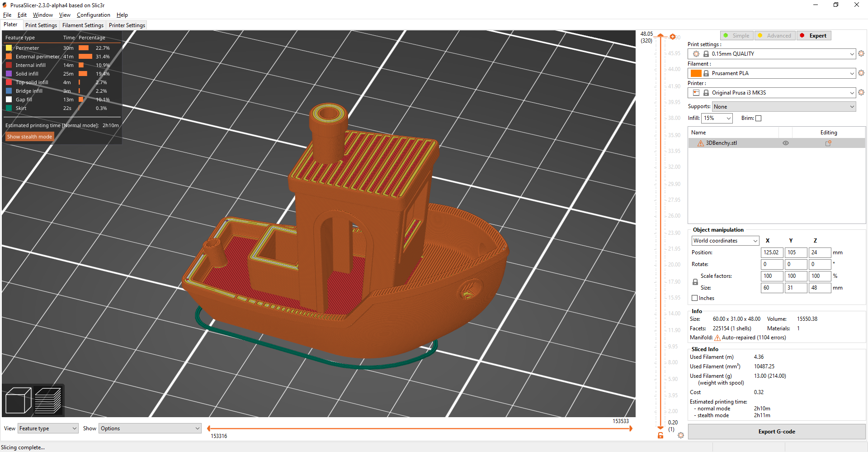Open the 3DBenchy.stl editing icon

[x=828, y=143]
